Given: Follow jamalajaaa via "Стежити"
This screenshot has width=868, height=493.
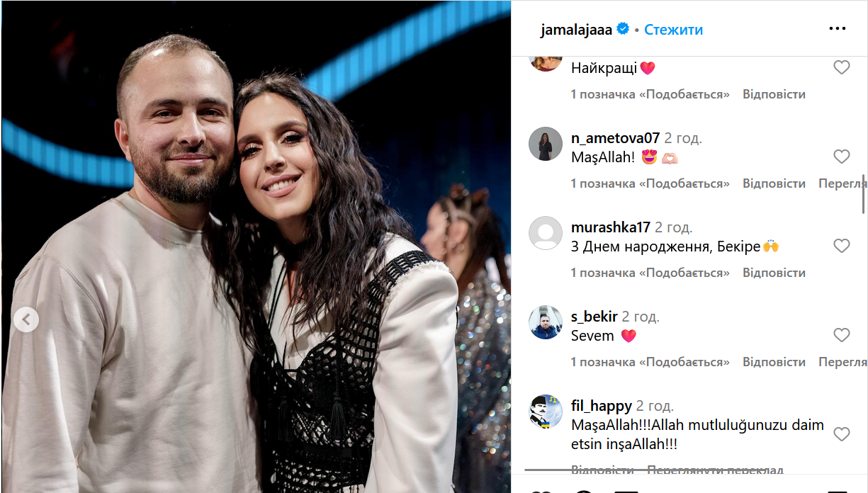Looking at the screenshot, I should [673, 30].
